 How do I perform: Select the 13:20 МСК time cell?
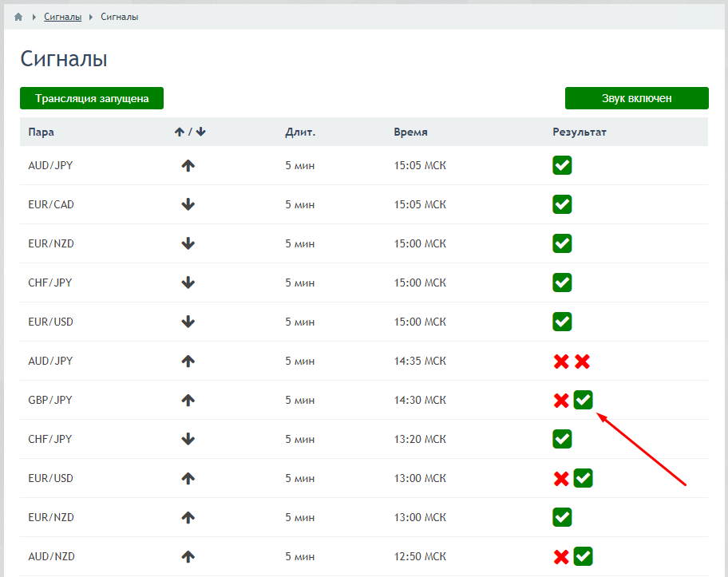coord(420,439)
